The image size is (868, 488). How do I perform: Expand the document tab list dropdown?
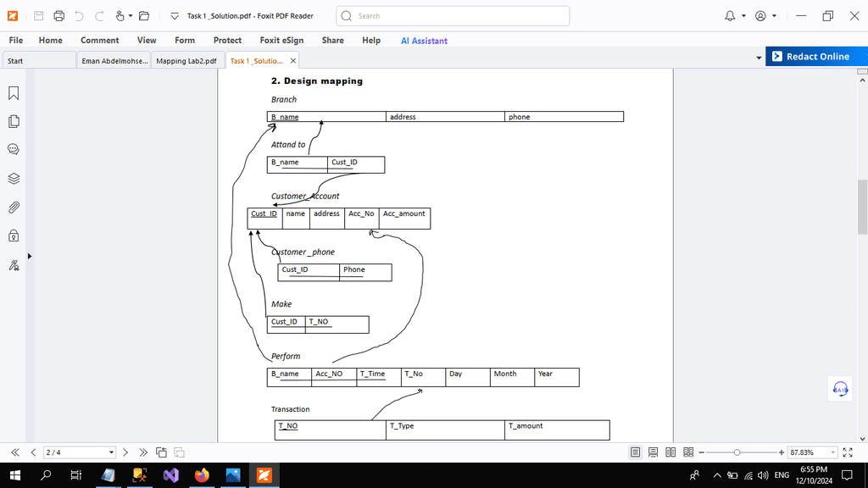point(759,58)
